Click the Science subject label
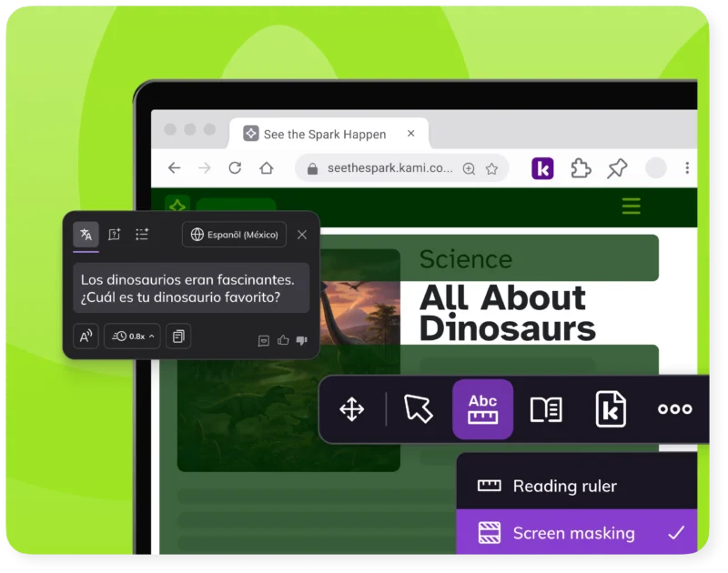 click(x=466, y=259)
